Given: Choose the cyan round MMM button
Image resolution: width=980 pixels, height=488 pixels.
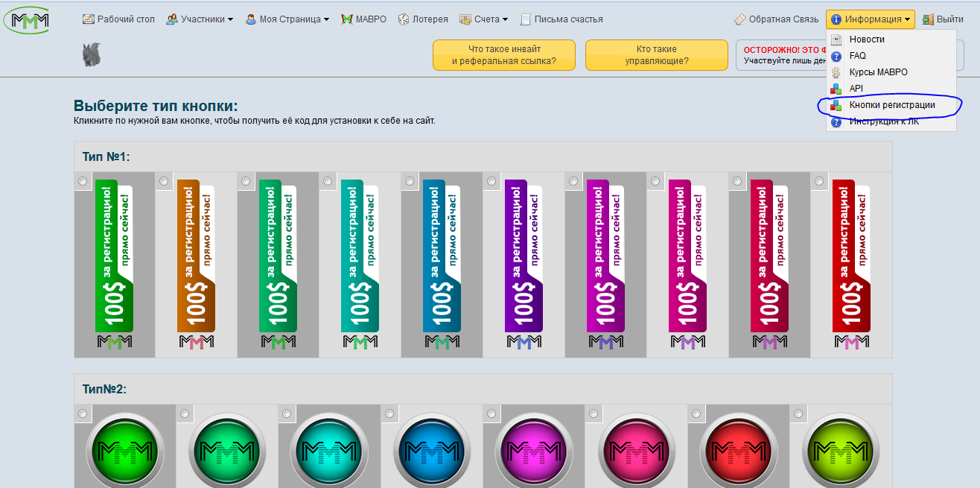Looking at the screenshot, I should point(328,449).
